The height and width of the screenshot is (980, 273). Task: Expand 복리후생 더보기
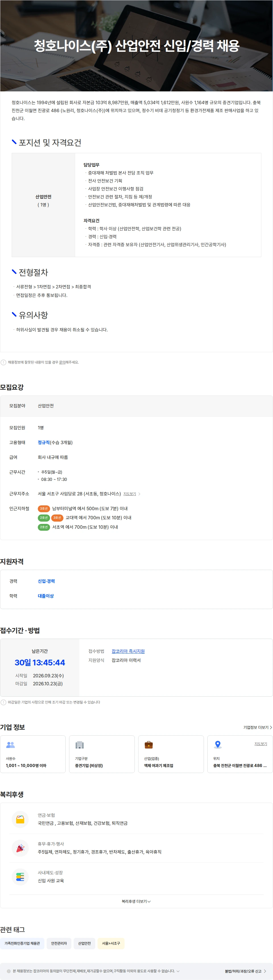pos(136,901)
